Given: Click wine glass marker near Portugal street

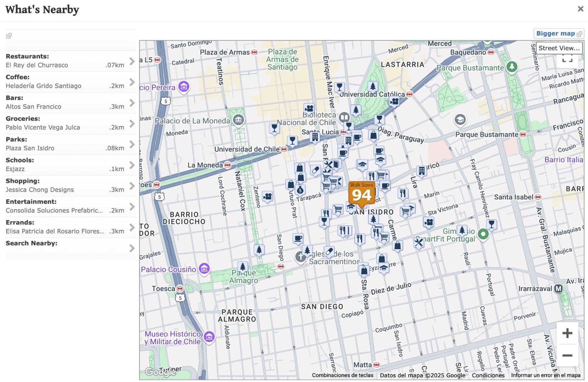Looking at the screenshot, I should pos(491,224).
